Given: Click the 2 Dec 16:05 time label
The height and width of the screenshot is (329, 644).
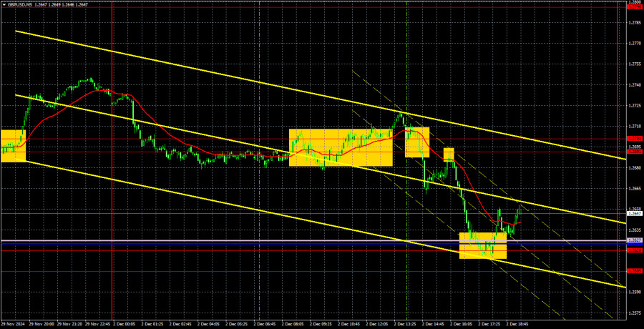Looking at the screenshot, I should point(460,324).
